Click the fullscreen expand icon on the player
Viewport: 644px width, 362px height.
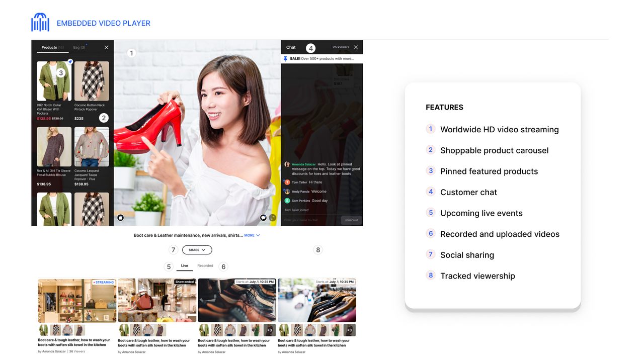pyautogui.click(x=272, y=217)
